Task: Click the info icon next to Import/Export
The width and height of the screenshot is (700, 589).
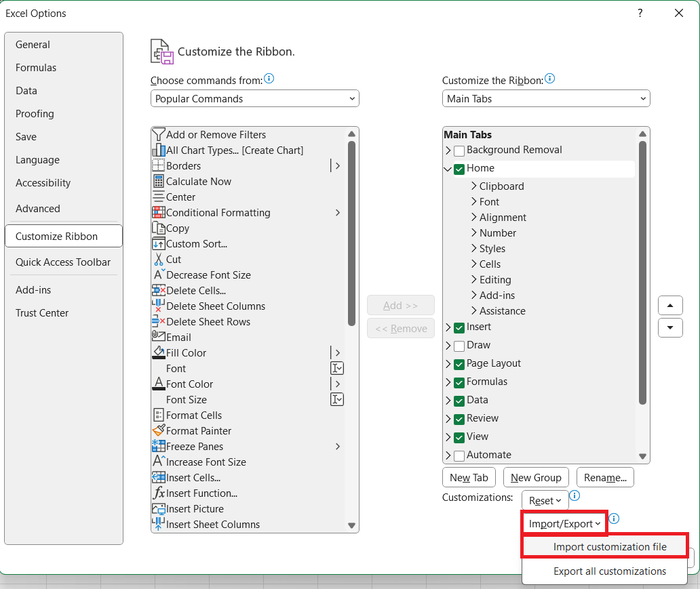Action: (x=614, y=519)
